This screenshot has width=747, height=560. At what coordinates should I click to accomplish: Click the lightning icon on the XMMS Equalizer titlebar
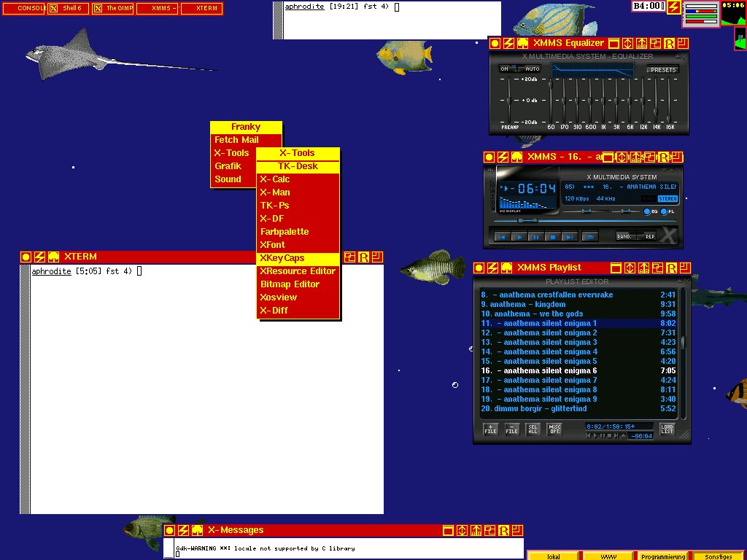click(x=508, y=43)
